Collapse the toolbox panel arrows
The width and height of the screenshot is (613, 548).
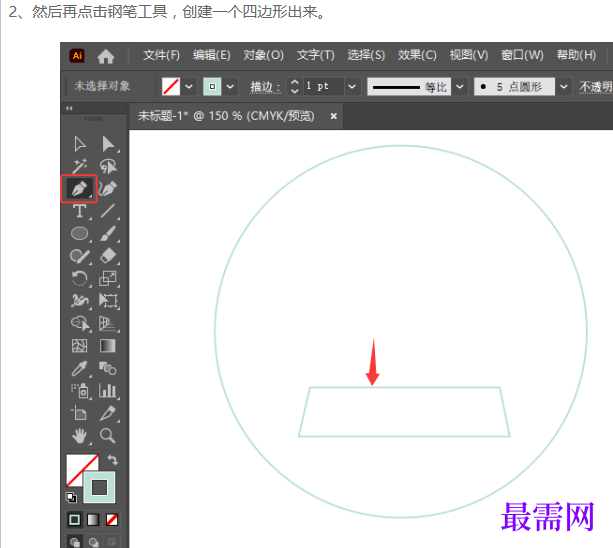[x=69, y=108]
